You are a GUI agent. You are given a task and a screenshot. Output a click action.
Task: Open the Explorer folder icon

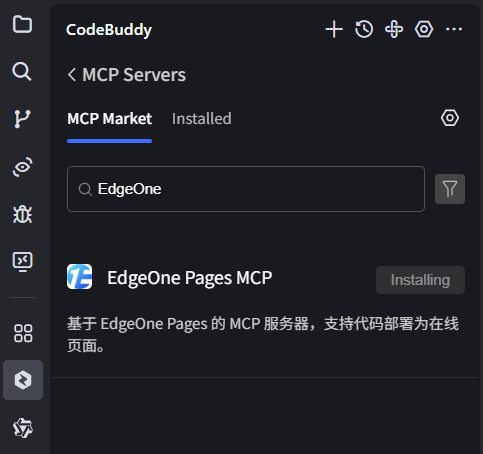[22, 24]
